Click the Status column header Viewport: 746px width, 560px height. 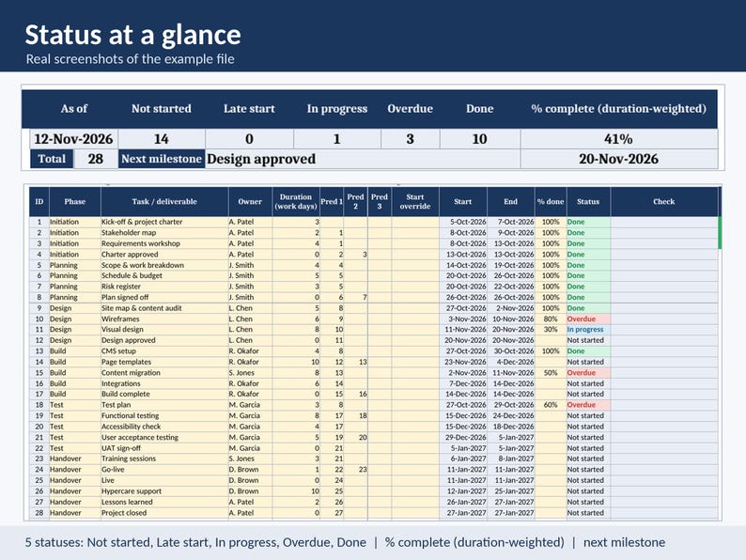tap(588, 202)
